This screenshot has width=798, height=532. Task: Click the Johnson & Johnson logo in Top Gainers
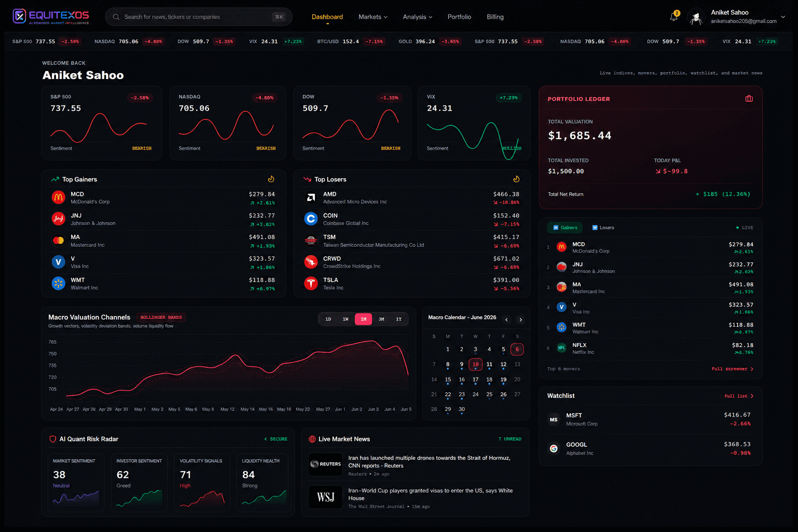58,219
